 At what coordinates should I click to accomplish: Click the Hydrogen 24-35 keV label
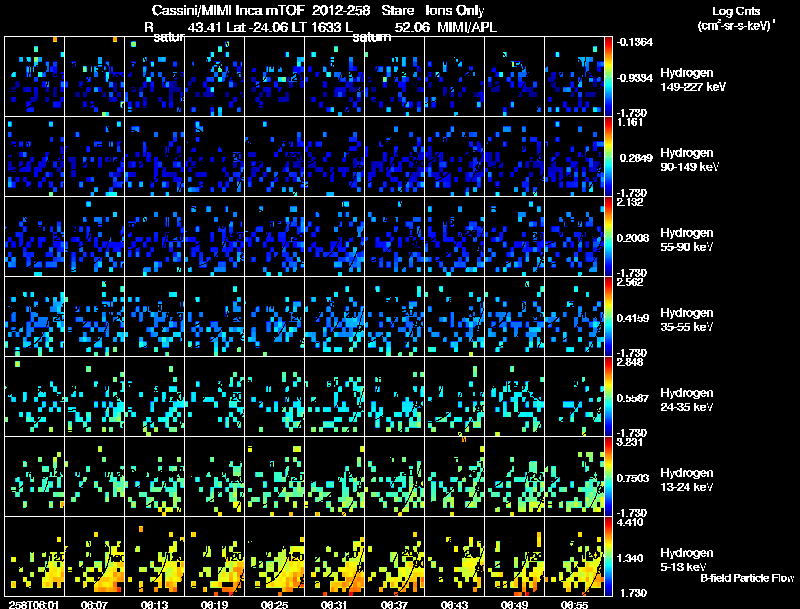point(687,400)
